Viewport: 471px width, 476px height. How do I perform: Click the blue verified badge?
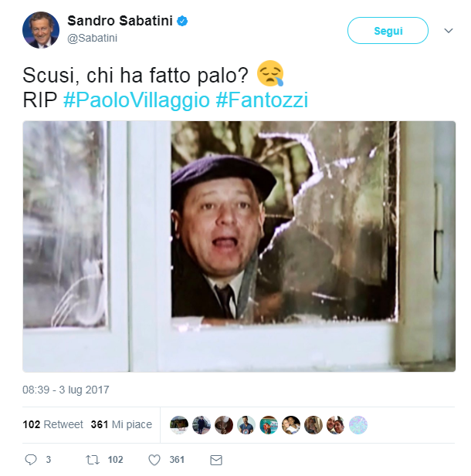(182, 21)
